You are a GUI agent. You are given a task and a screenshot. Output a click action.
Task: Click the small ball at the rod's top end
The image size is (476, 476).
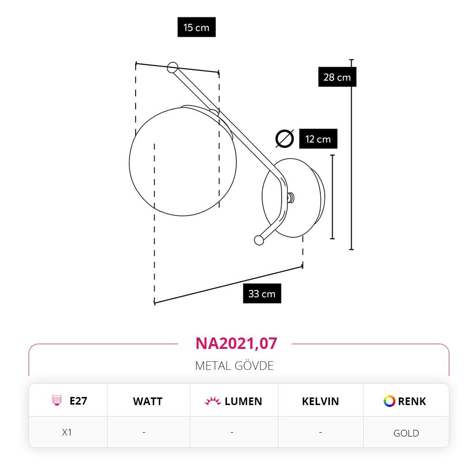(172, 68)
